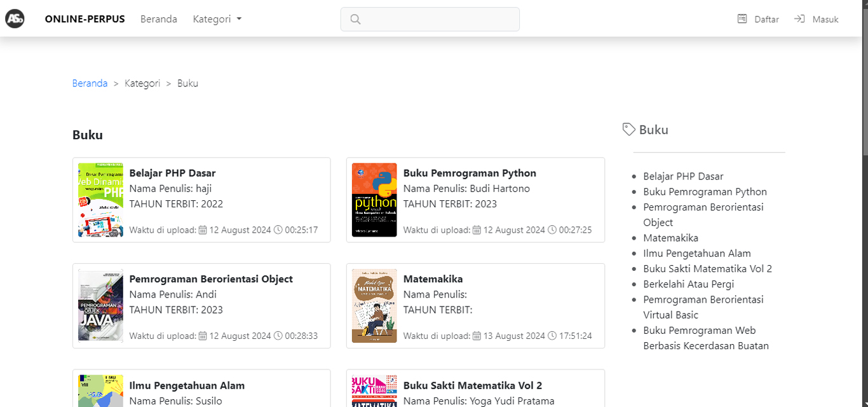Select Pemrograman Berorientasi Object in sidebar list
This screenshot has height=407, width=868.
pos(703,215)
